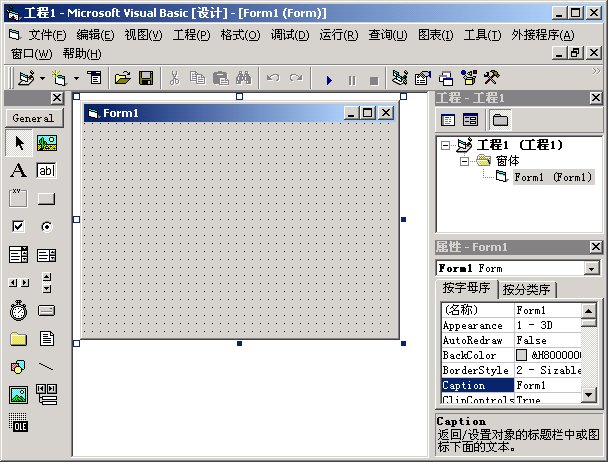
Task: Click the Appearance property value 1 - 3D
Action: click(x=548, y=325)
